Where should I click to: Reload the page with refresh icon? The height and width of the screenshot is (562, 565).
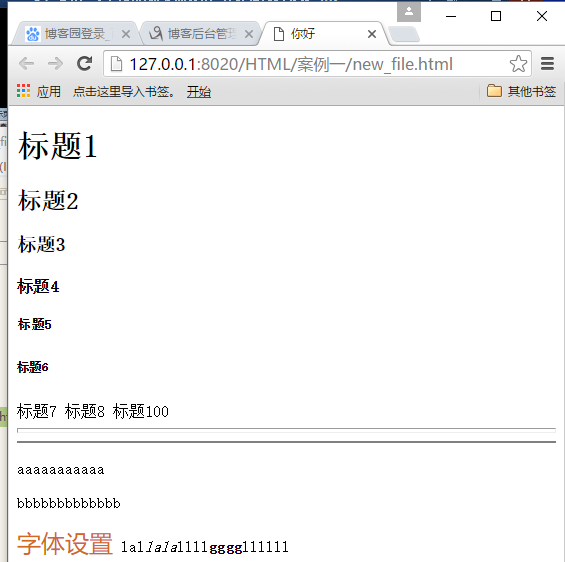[84, 64]
